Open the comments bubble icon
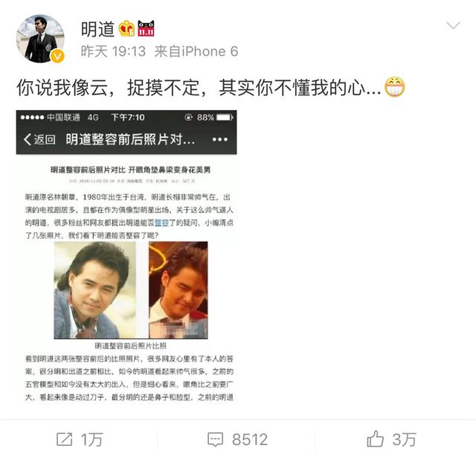This screenshot has height=460, width=476. 215,440
